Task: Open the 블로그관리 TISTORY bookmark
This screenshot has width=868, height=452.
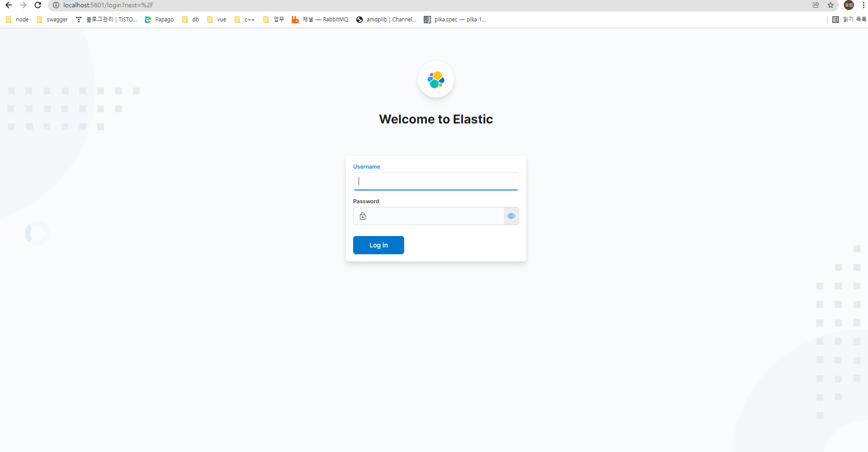Action: click(x=107, y=20)
